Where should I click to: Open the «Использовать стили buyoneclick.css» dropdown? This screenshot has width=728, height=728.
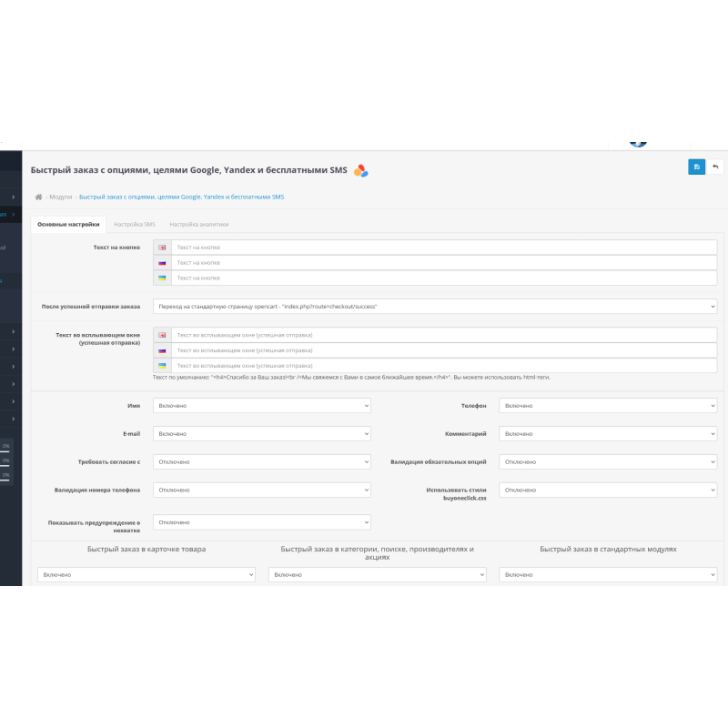pyautogui.click(x=608, y=490)
